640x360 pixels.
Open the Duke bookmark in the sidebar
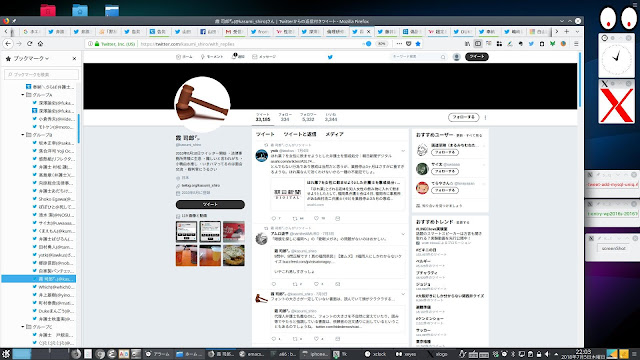click(53, 311)
